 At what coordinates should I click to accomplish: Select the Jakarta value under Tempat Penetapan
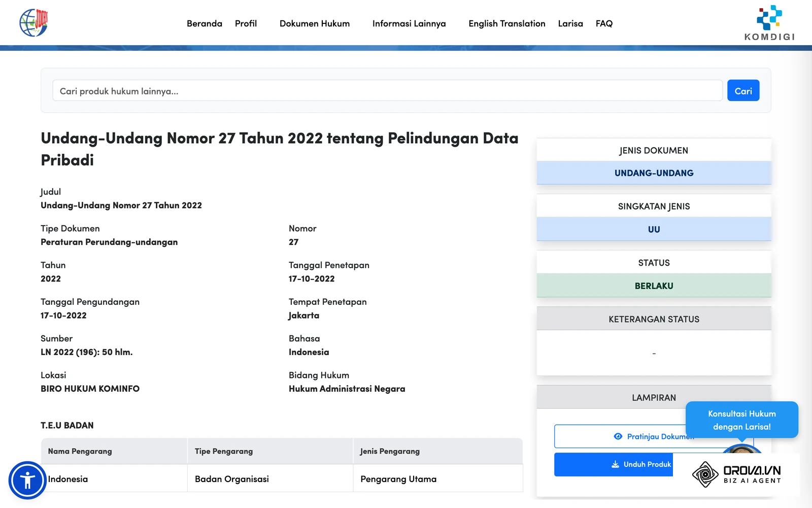tap(304, 315)
